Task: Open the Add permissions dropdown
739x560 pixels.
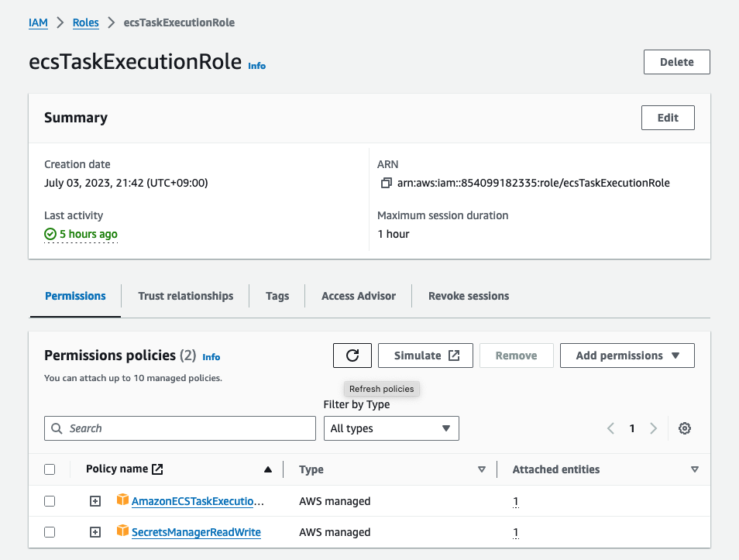Action: point(627,356)
